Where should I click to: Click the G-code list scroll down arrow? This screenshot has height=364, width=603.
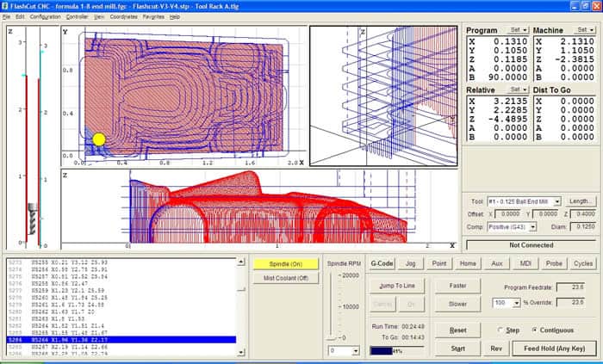click(x=241, y=352)
